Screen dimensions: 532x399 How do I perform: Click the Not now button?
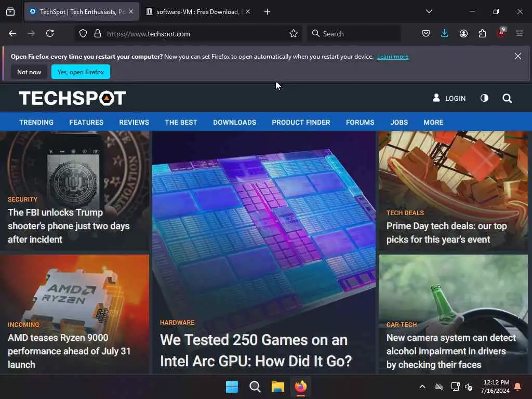[x=29, y=72]
